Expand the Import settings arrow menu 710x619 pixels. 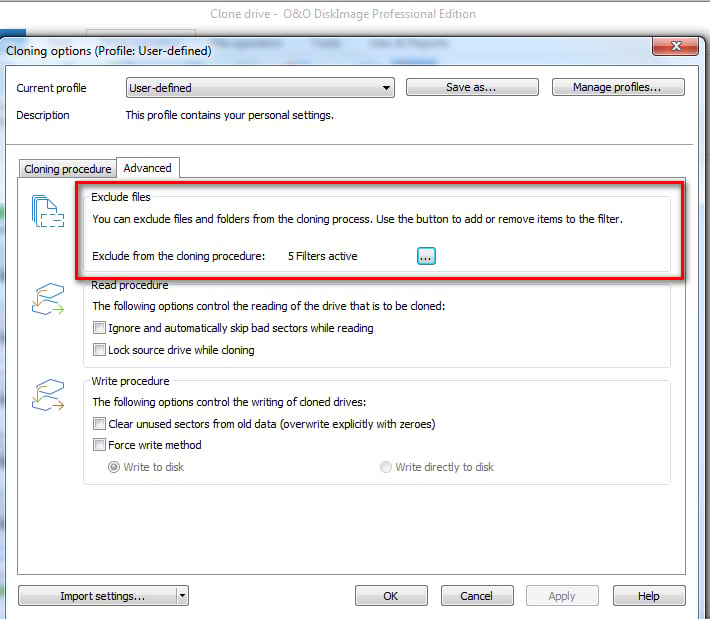182,596
